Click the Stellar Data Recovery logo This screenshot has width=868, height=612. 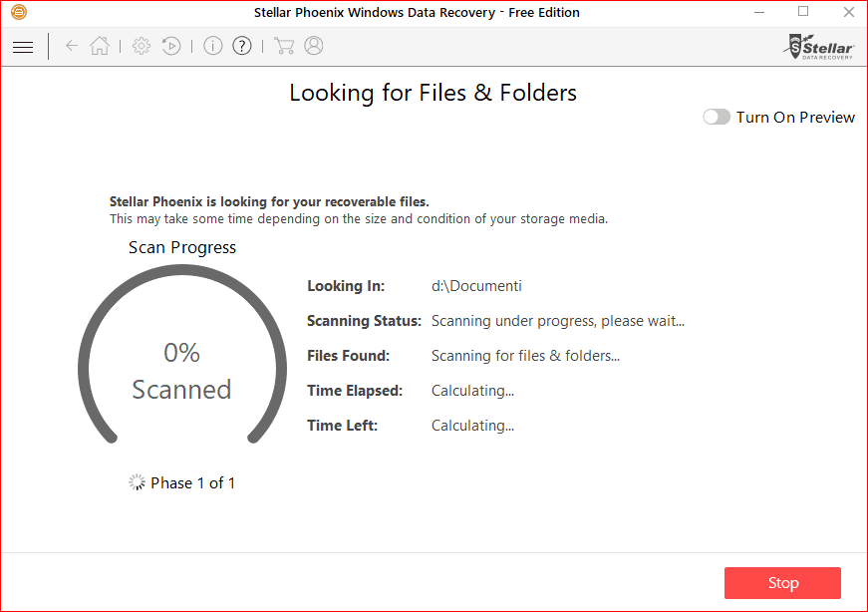click(x=820, y=46)
